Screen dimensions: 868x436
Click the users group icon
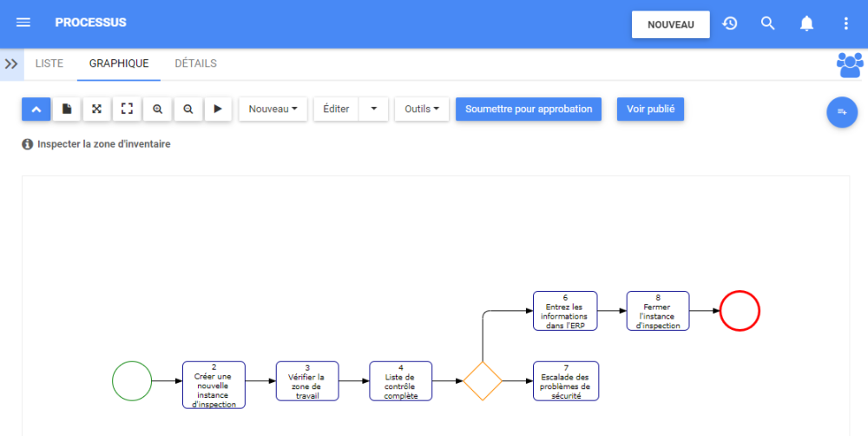pyautogui.click(x=850, y=64)
